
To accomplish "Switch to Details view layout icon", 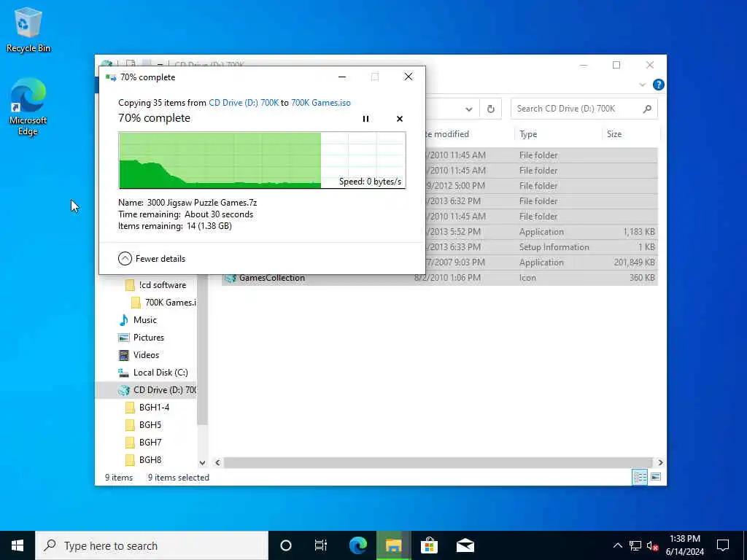I will 639,477.
